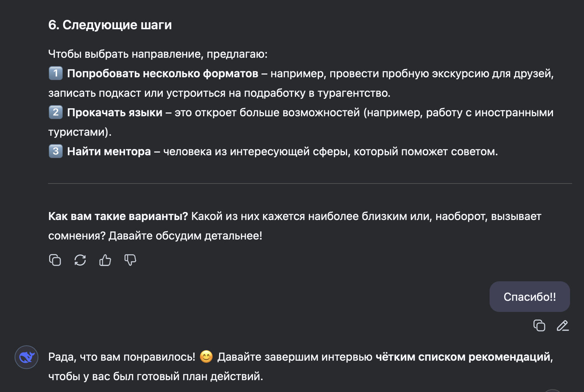Screen dimensions: 584x392
Task: Click the DeepSeek whale avatar
Action: (27, 356)
